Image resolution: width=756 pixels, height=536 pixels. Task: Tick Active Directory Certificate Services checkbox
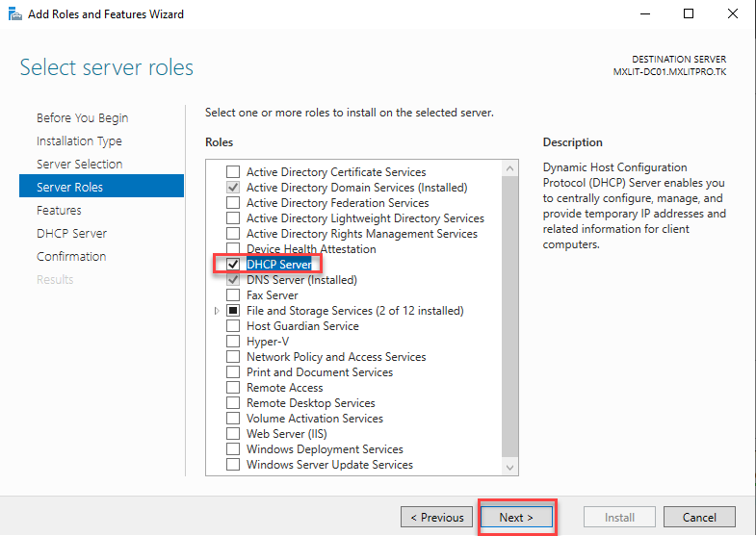(x=232, y=172)
